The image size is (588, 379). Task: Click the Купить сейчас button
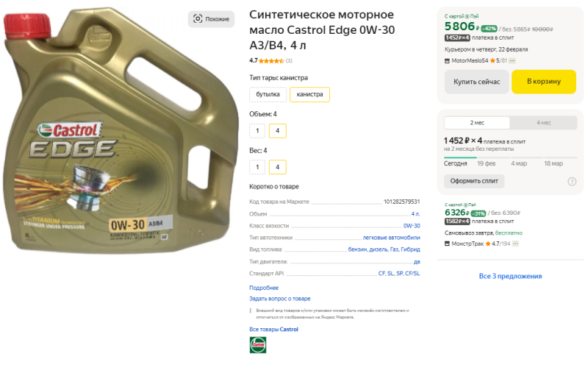(x=476, y=82)
